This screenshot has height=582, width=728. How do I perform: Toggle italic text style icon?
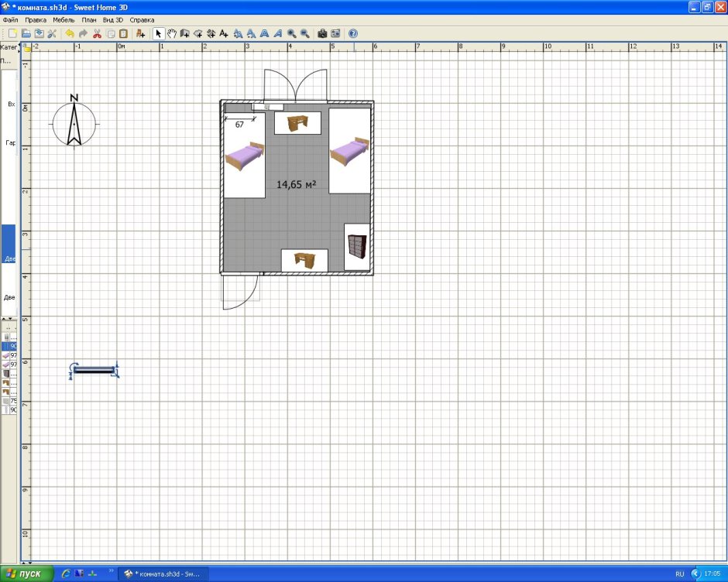click(277, 33)
